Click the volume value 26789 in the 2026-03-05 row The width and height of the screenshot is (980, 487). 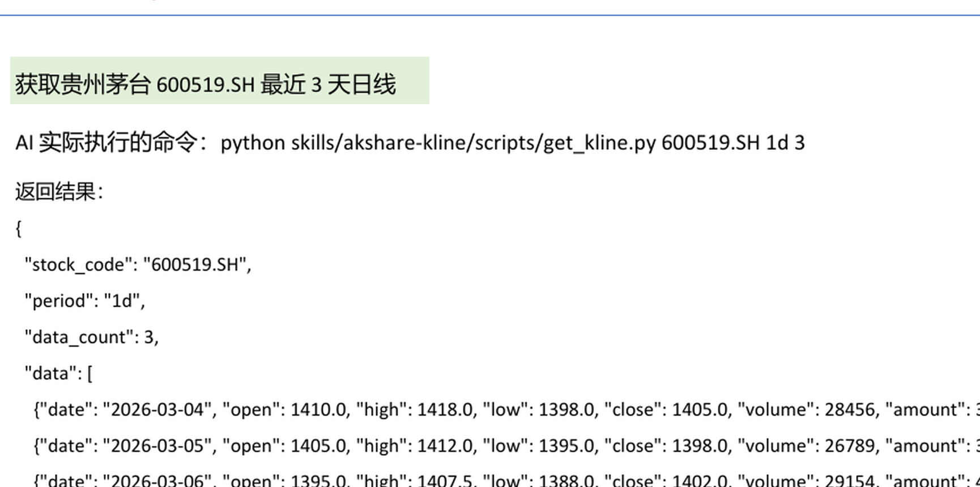849,446
